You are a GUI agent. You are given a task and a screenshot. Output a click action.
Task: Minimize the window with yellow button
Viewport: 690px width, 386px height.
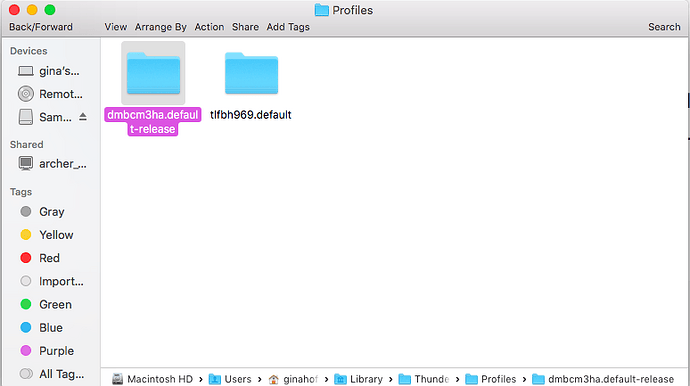[x=32, y=10]
